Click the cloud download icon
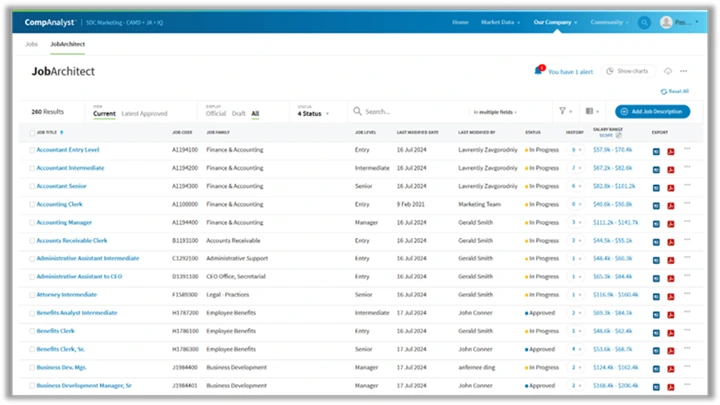 (x=668, y=71)
